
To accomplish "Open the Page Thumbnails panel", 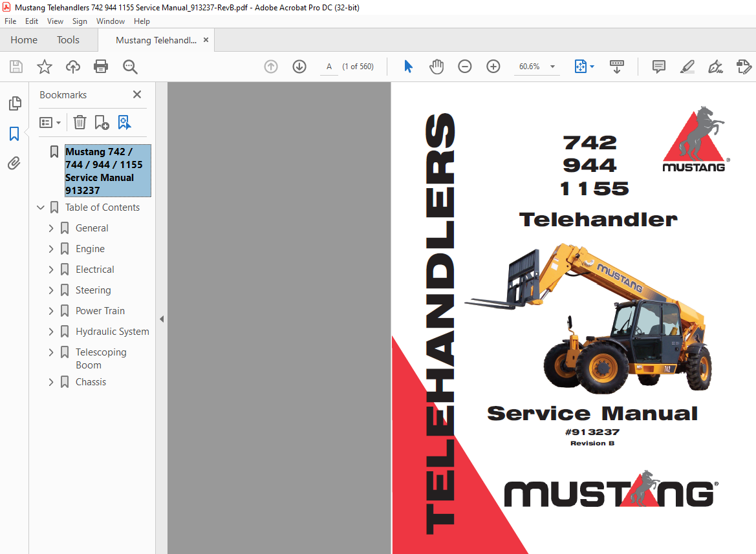I will click(x=15, y=103).
